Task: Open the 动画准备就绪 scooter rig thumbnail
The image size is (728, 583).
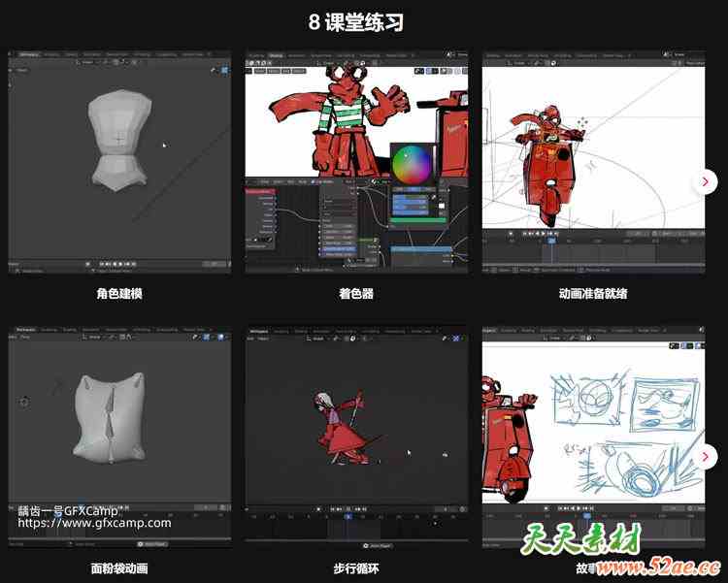Action: [x=593, y=162]
